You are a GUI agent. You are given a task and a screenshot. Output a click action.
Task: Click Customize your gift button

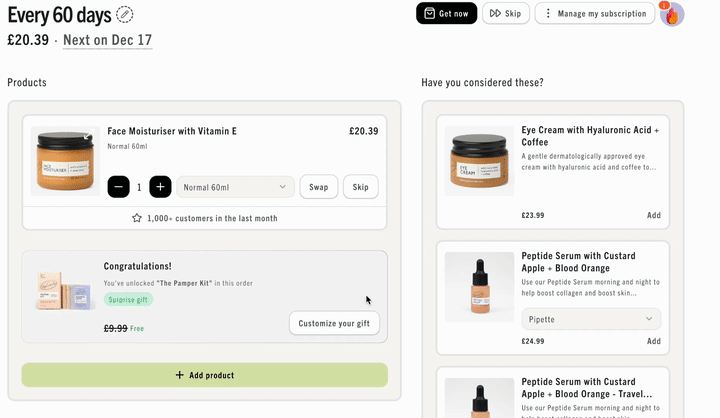click(334, 323)
